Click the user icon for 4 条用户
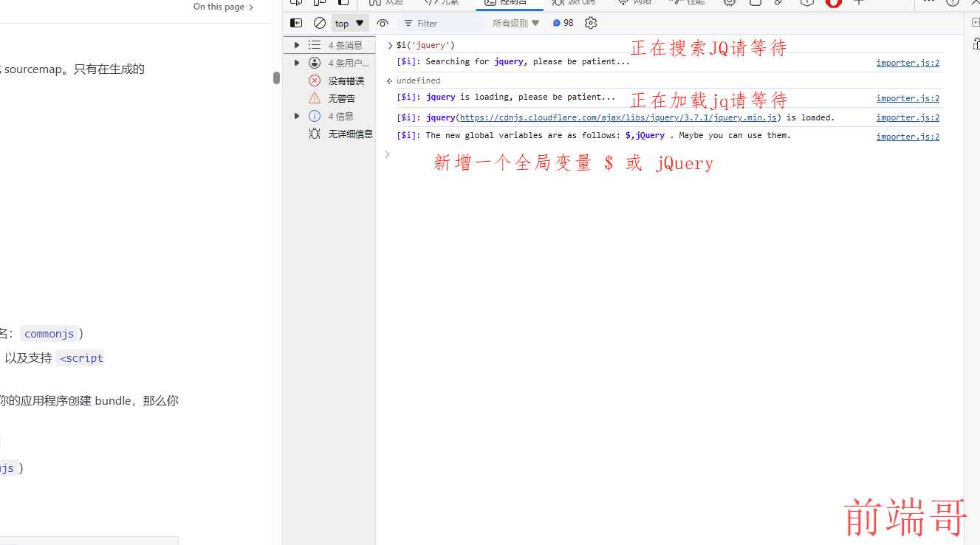The image size is (980, 545). tap(315, 63)
